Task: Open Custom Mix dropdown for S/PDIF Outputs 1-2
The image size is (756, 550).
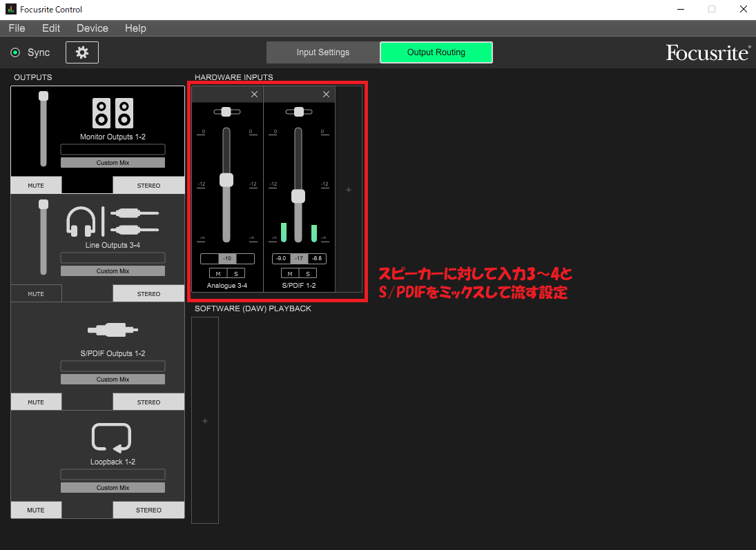Action: tap(113, 380)
